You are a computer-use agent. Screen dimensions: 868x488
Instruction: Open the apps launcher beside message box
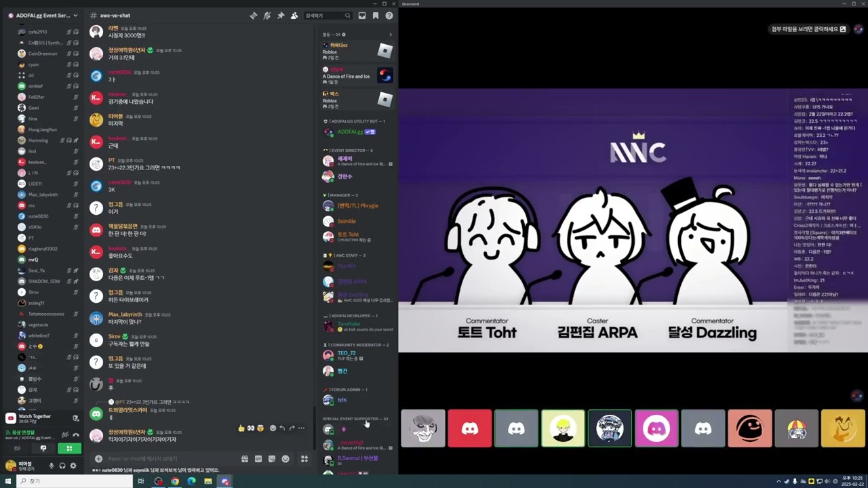304,459
